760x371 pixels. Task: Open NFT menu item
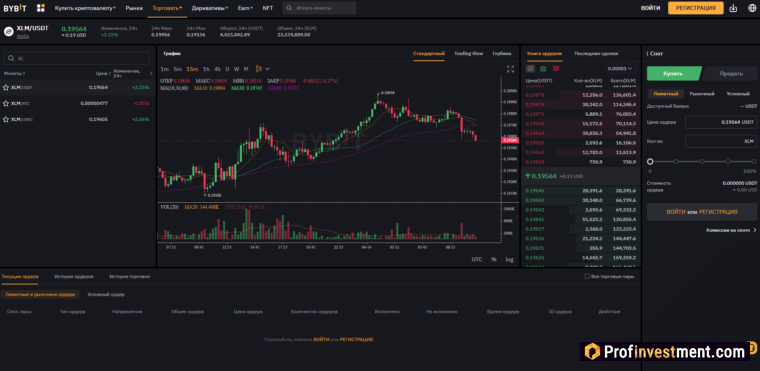(x=268, y=8)
